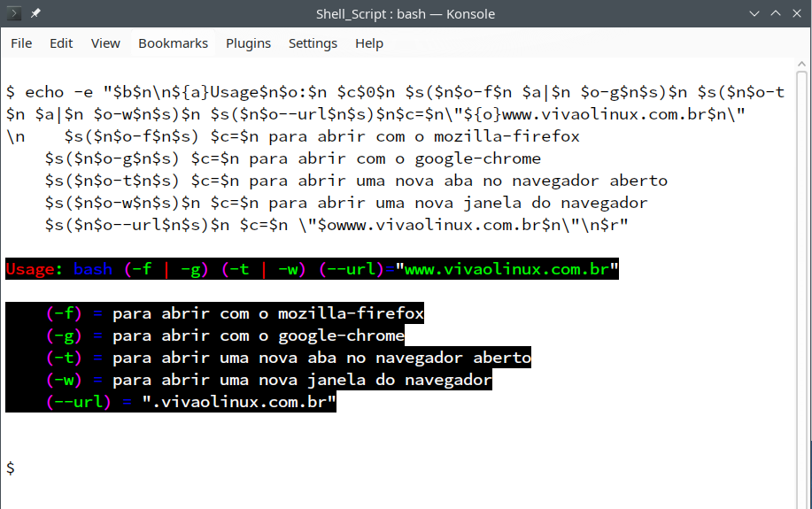This screenshot has width=812, height=509.
Task: Open the Edit menu
Action: (x=61, y=43)
